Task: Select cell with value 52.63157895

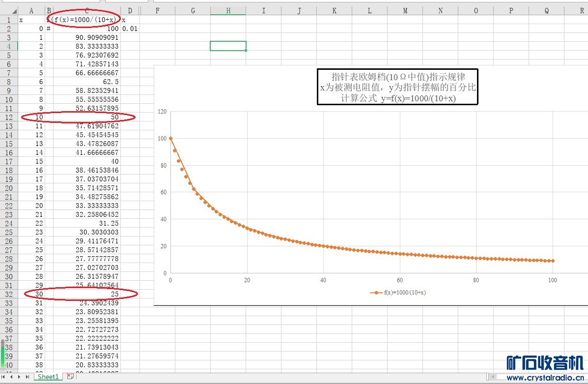Action: 86,108
